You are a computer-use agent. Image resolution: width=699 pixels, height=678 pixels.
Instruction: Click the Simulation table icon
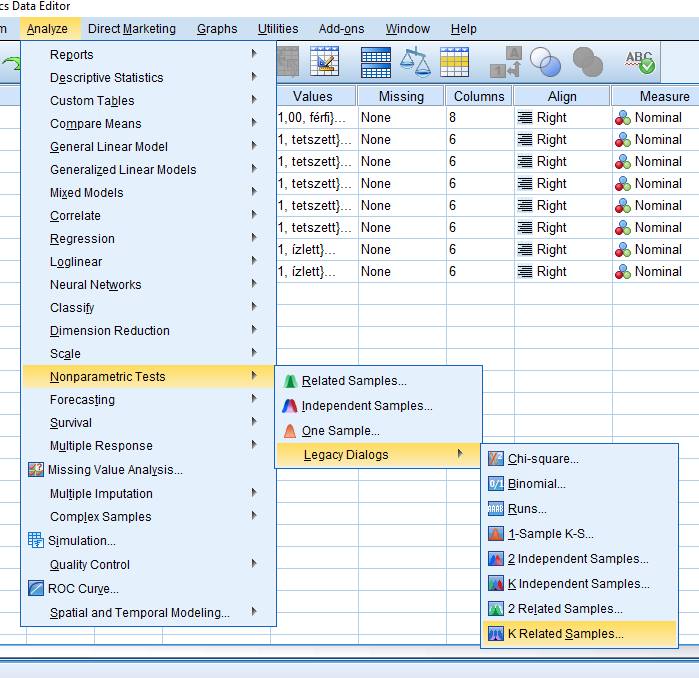pyautogui.click(x=36, y=540)
